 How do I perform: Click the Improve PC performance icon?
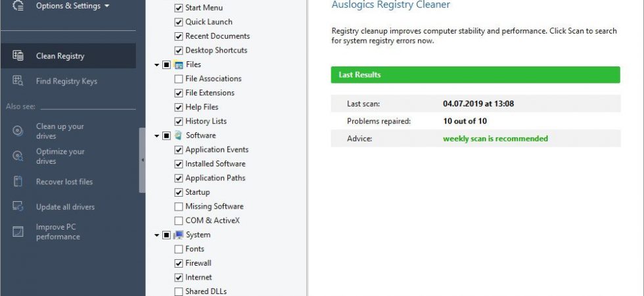point(18,232)
